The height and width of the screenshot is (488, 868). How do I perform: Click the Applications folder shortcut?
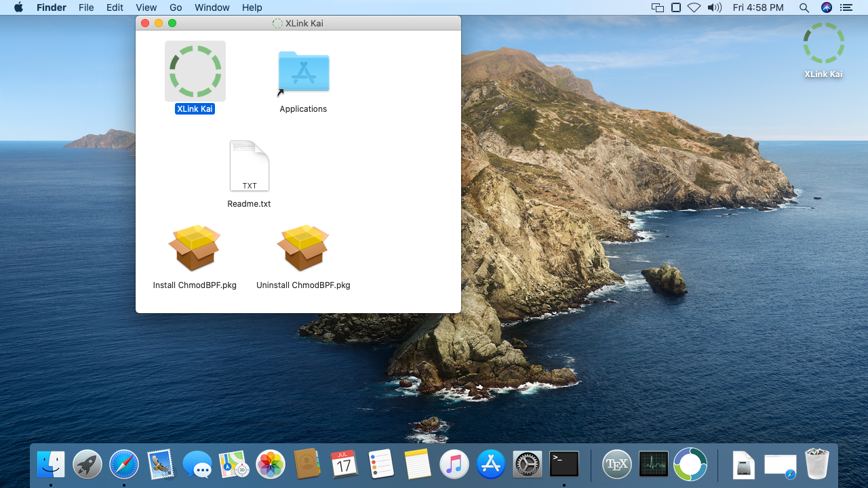[303, 72]
